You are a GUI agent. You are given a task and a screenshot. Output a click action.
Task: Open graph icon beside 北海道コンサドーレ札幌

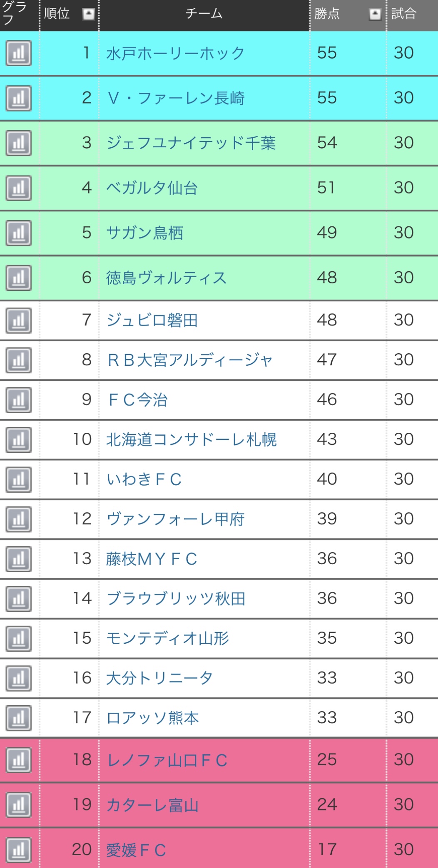coord(18,440)
